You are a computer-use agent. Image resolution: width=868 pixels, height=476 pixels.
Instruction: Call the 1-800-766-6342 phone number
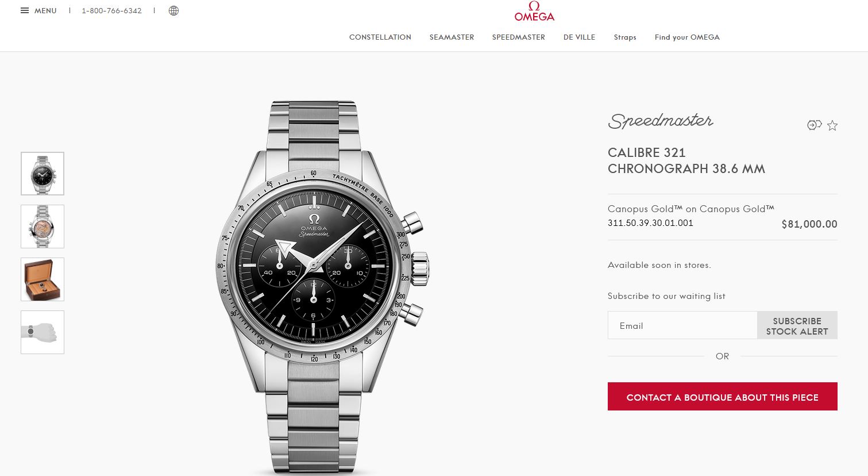pyautogui.click(x=111, y=10)
